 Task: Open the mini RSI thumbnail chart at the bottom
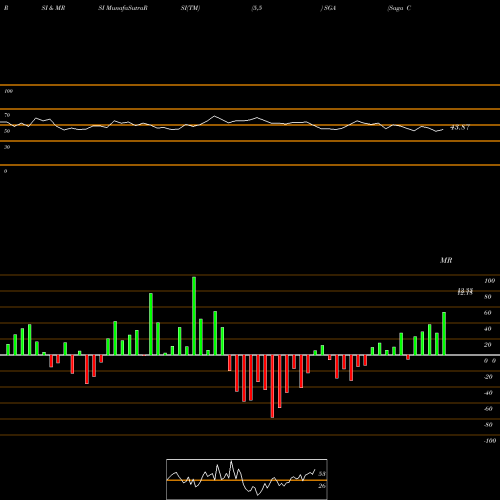[x=247, y=479]
